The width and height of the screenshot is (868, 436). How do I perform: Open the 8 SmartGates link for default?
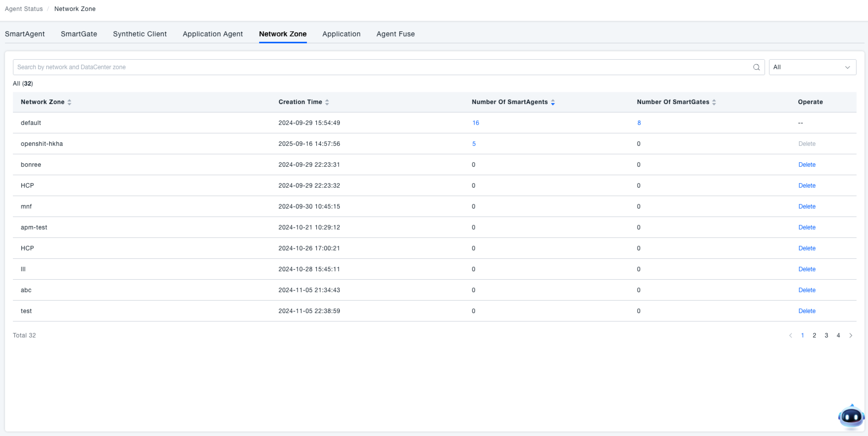tap(639, 123)
